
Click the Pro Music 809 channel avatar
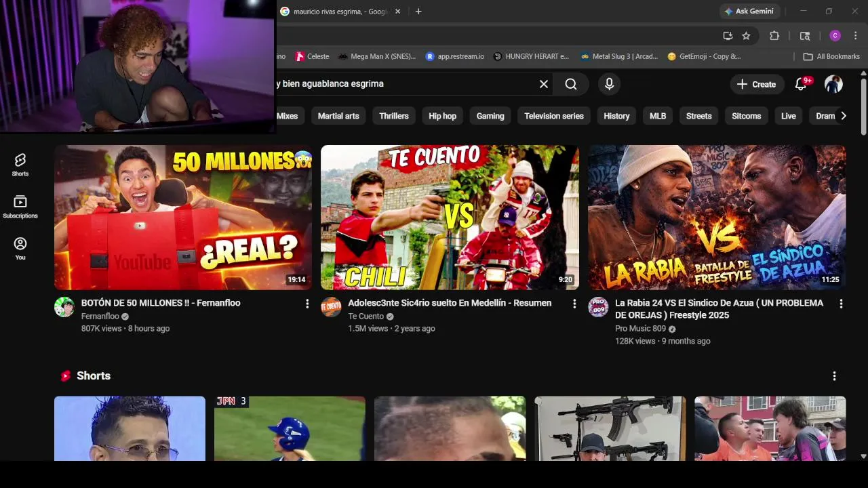pyautogui.click(x=598, y=307)
